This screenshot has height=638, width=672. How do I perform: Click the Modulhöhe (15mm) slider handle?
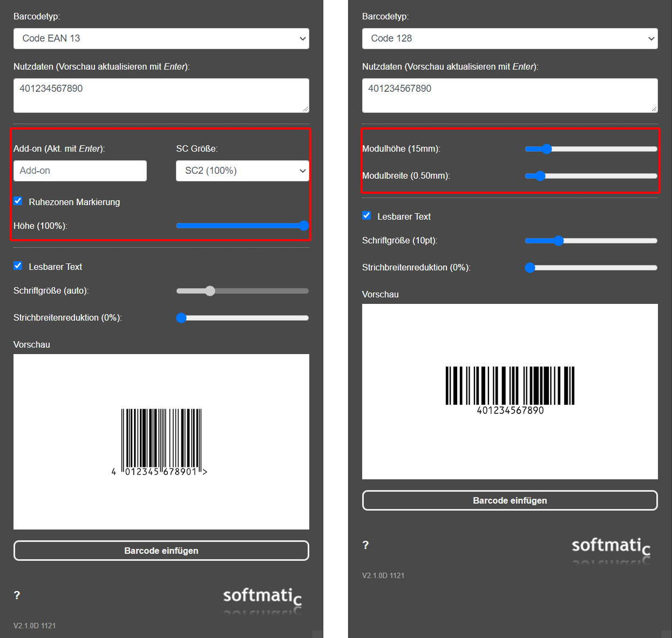pos(547,149)
